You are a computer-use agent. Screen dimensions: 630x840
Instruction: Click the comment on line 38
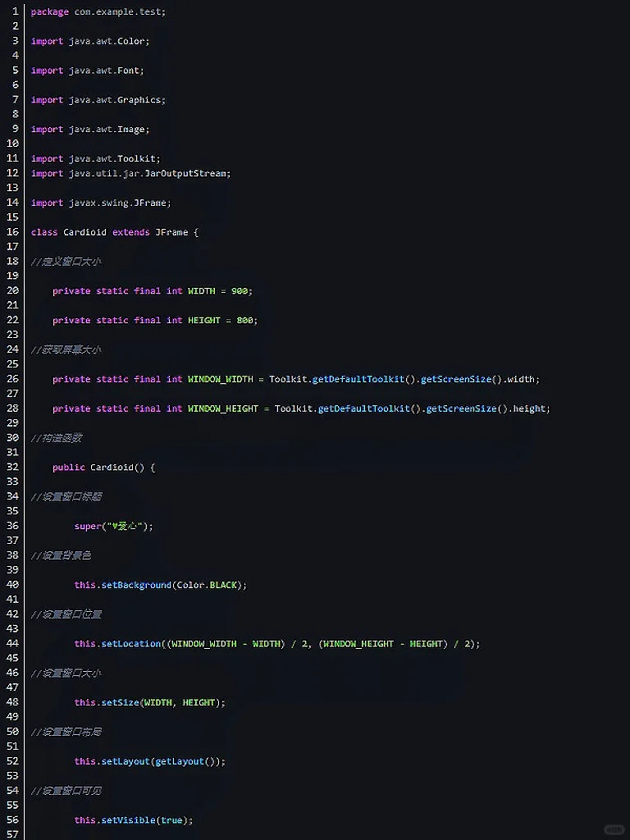pyautogui.click(x=61, y=555)
